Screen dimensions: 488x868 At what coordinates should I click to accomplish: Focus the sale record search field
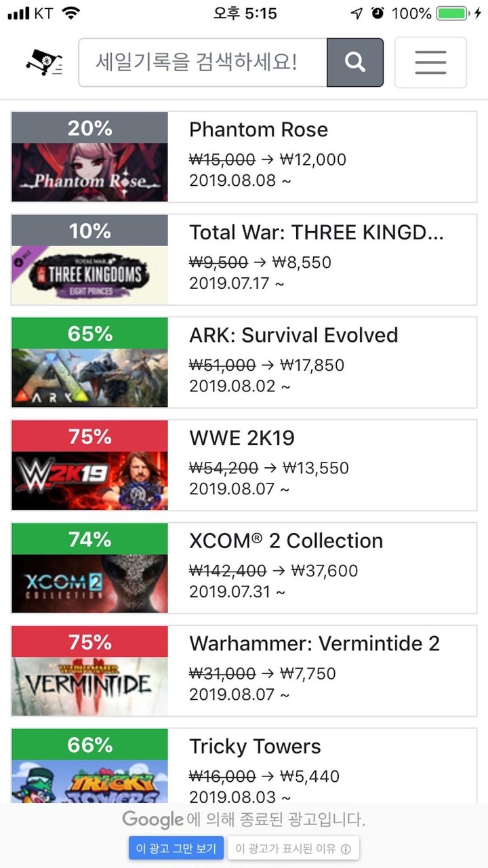click(203, 62)
